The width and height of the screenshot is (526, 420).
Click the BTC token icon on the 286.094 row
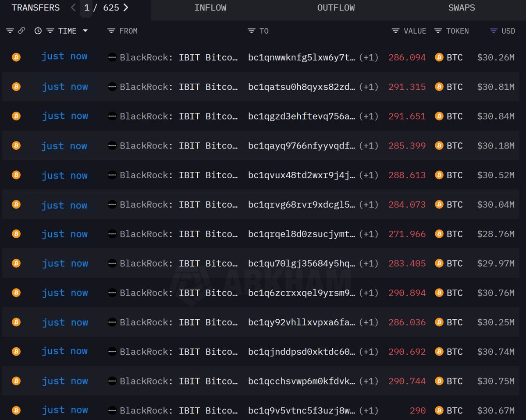click(439, 57)
